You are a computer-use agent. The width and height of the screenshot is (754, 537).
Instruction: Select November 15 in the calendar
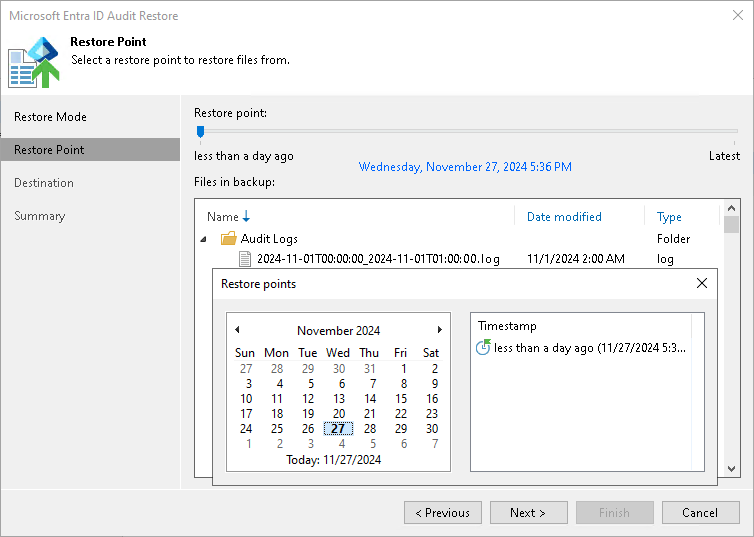tap(401, 399)
